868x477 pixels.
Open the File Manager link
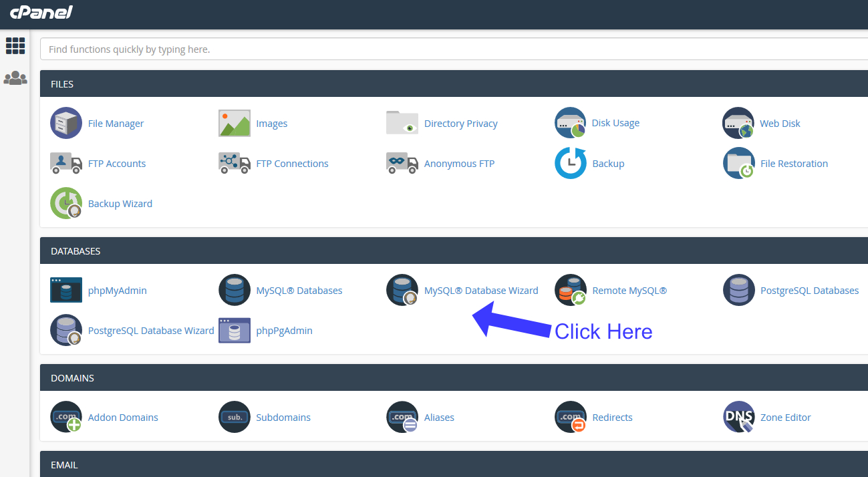point(116,124)
